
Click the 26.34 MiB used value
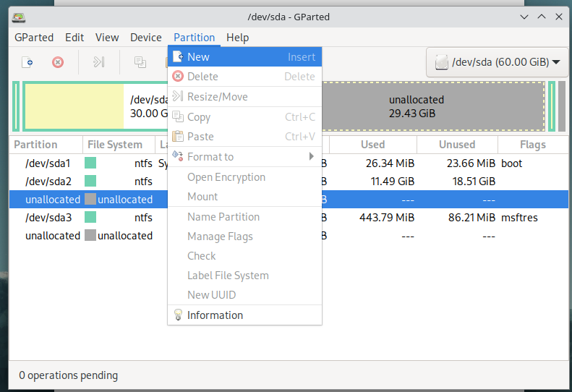[x=390, y=163]
